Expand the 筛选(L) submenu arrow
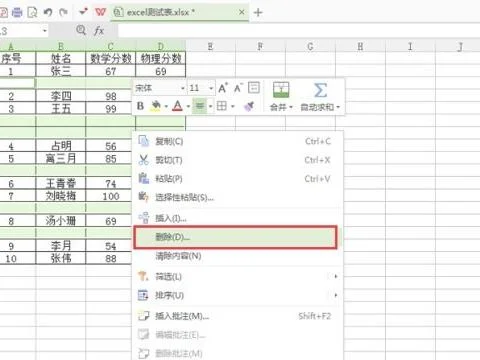The width and height of the screenshot is (480, 360). click(x=336, y=276)
